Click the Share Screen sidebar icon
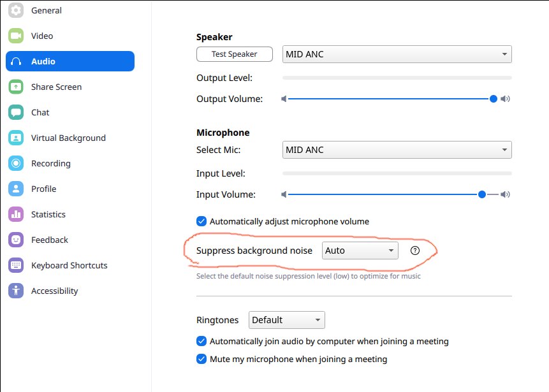This screenshot has height=392, width=549. click(x=16, y=87)
